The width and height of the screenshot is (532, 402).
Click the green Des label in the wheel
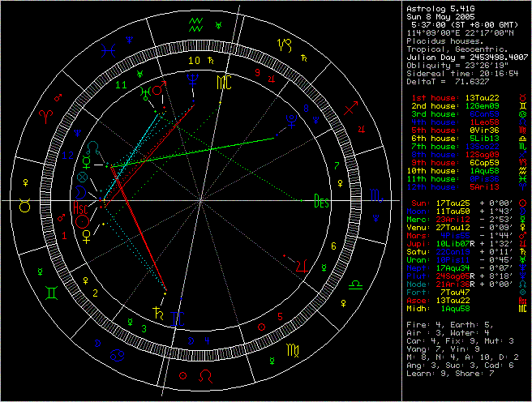point(322,203)
